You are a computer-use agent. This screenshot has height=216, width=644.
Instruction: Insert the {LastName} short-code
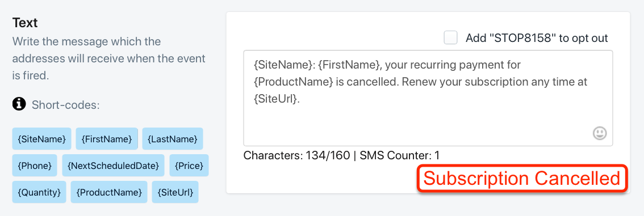tap(173, 139)
